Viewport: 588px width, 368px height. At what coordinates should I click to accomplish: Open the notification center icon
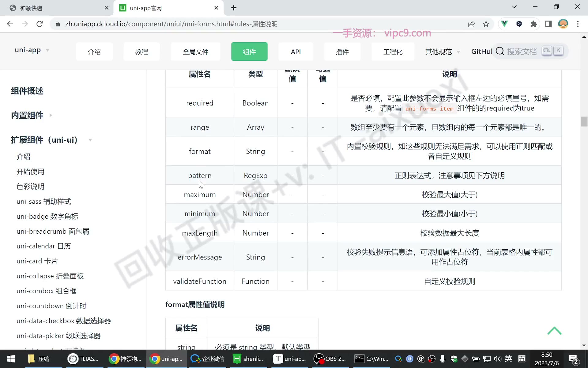(x=574, y=359)
